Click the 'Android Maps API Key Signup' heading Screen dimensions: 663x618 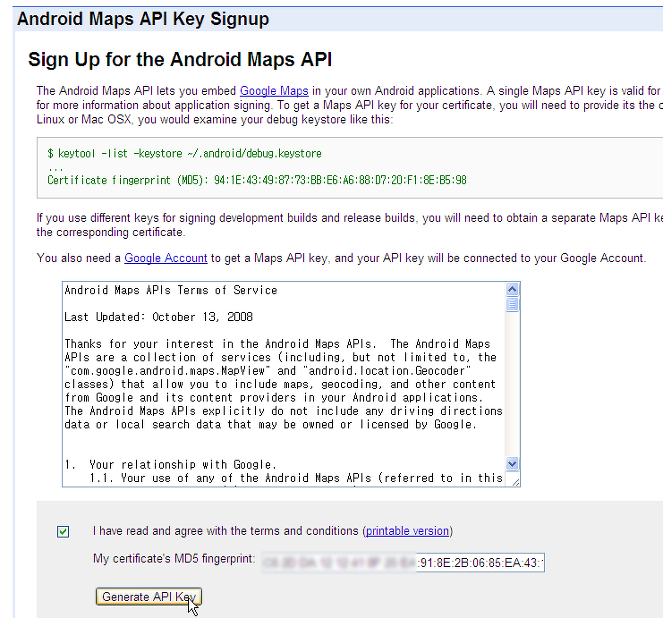pos(143,19)
